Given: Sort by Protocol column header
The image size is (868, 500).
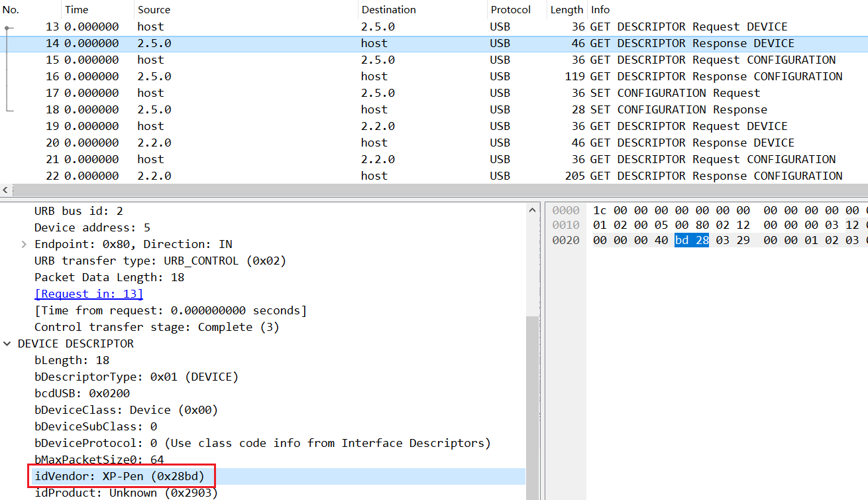Looking at the screenshot, I should pos(517,9).
